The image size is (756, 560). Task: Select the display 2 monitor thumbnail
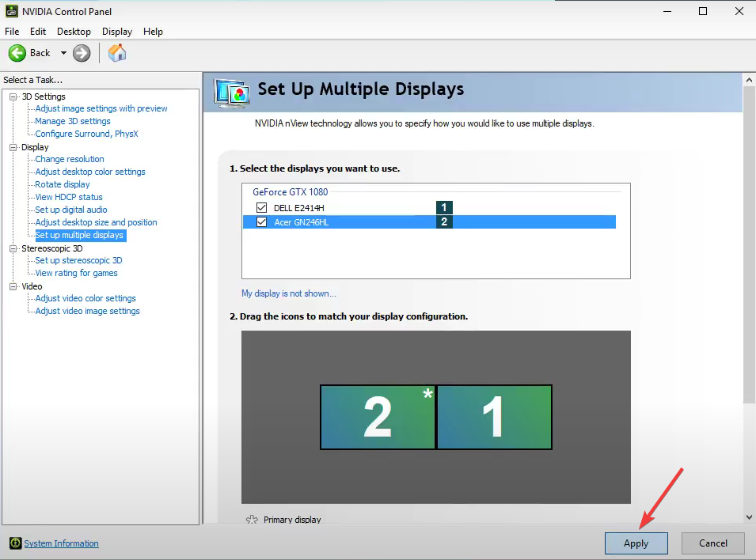[x=378, y=418]
